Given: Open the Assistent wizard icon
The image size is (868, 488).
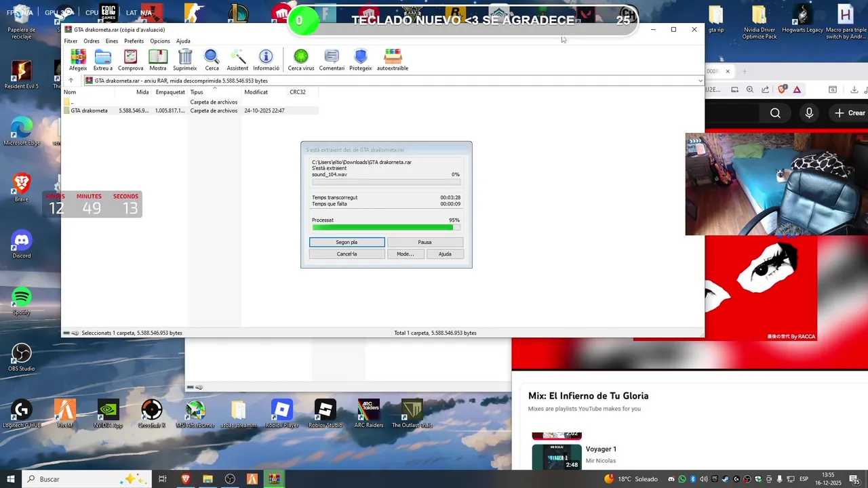Looking at the screenshot, I should coord(237,60).
